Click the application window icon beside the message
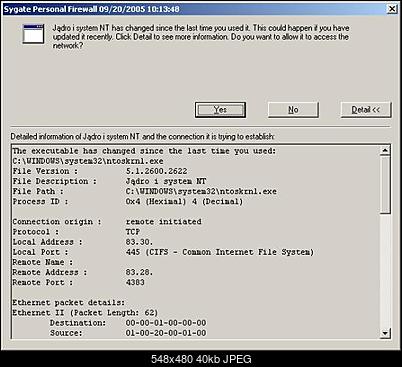 coord(33,34)
